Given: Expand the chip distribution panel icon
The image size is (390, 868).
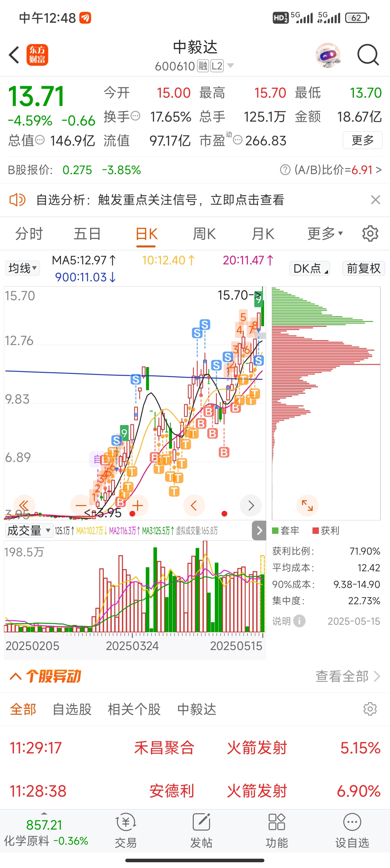Looking at the screenshot, I should 307,505.
